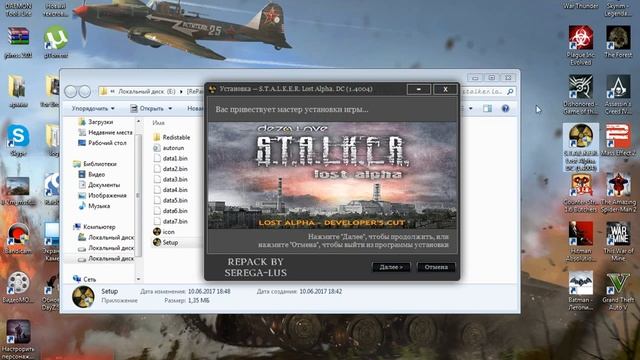Open Библиотеки in the navigation pane
This screenshot has width=640, height=360.
click(95, 164)
